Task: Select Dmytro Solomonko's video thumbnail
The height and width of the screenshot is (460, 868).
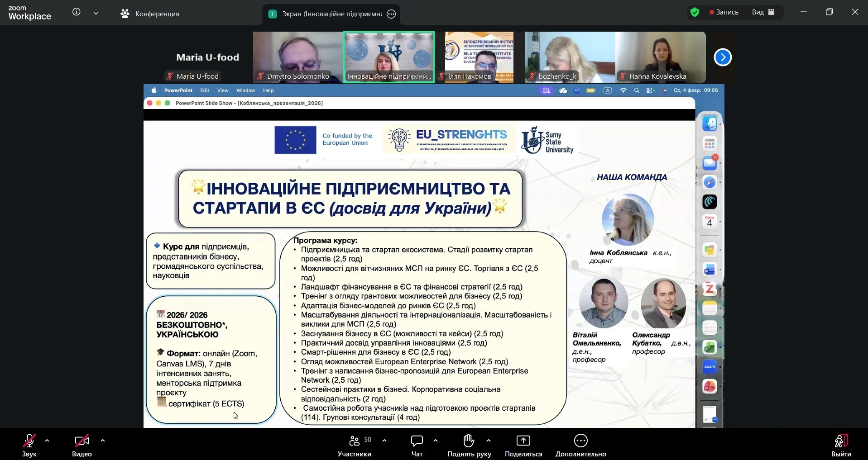Action: 297,57
